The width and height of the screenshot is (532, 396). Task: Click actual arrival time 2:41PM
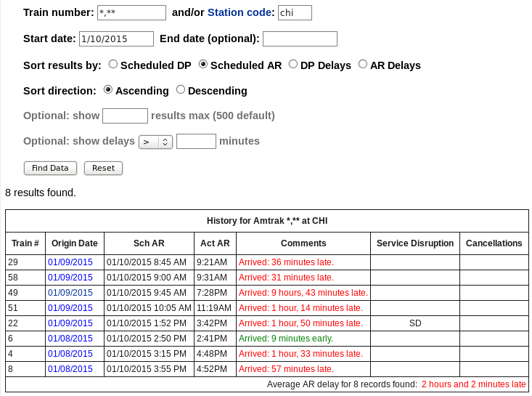point(212,339)
